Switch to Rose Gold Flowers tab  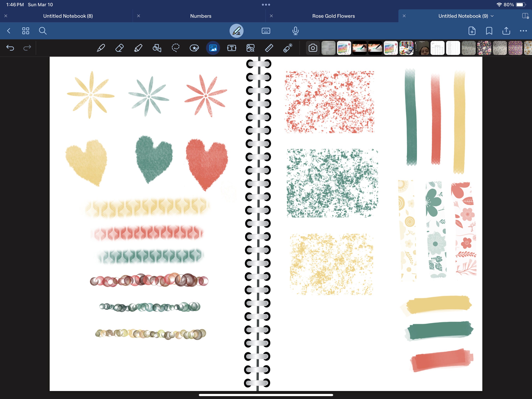[333, 16]
